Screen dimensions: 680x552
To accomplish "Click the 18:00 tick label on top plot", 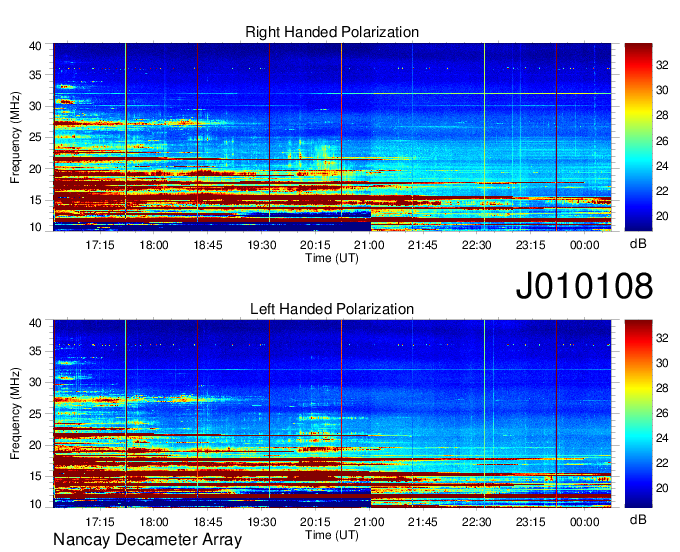I will (154, 245).
